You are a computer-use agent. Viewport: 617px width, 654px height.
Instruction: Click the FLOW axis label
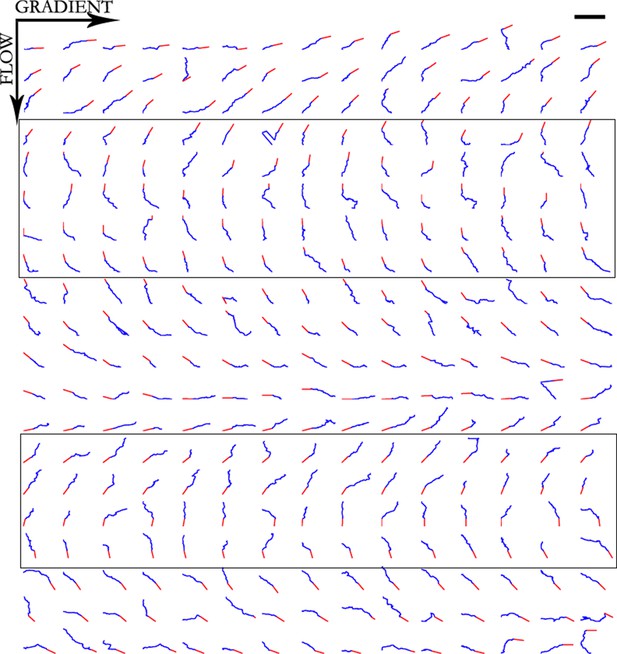[x=7, y=59]
